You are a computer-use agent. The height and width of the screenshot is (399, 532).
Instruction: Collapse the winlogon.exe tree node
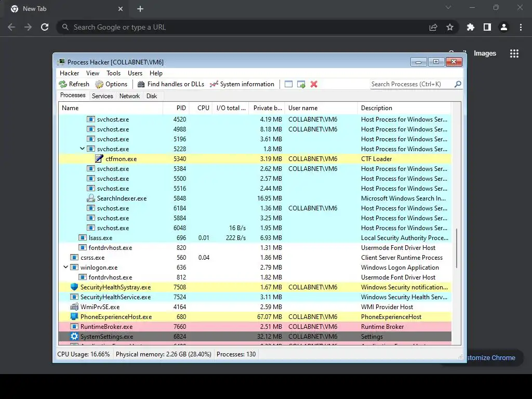click(66, 267)
